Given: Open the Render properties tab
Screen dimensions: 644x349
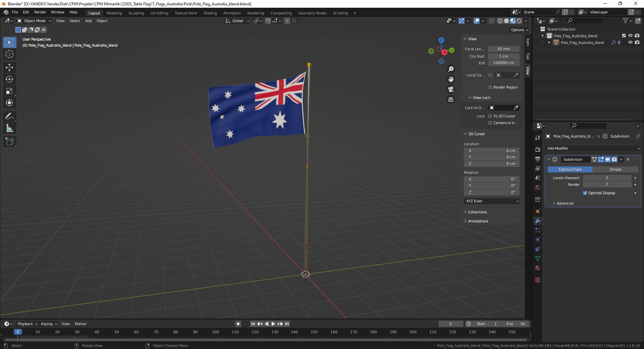Looking at the screenshot, I should pos(538,149).
